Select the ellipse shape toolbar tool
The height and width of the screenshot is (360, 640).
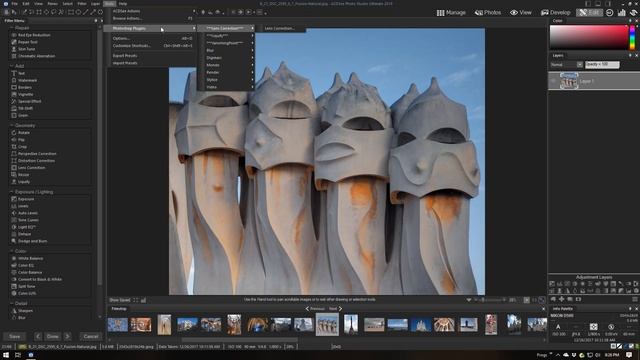coord(78,12)
